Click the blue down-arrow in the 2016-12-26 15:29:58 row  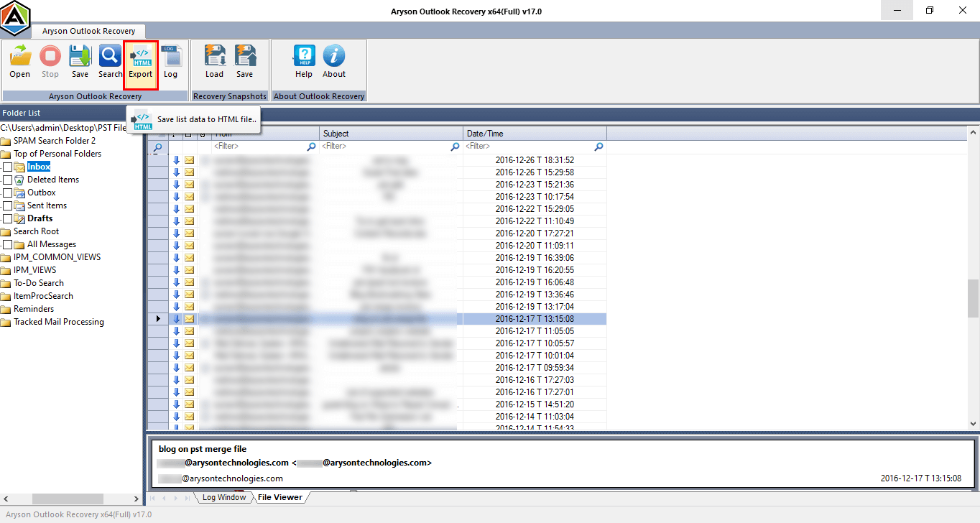pos(177,172)
